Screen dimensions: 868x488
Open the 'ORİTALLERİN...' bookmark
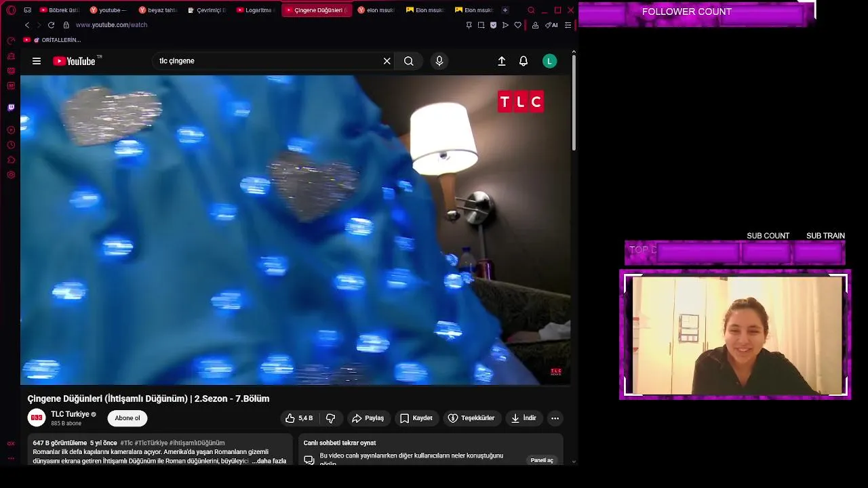click(53, 40)
